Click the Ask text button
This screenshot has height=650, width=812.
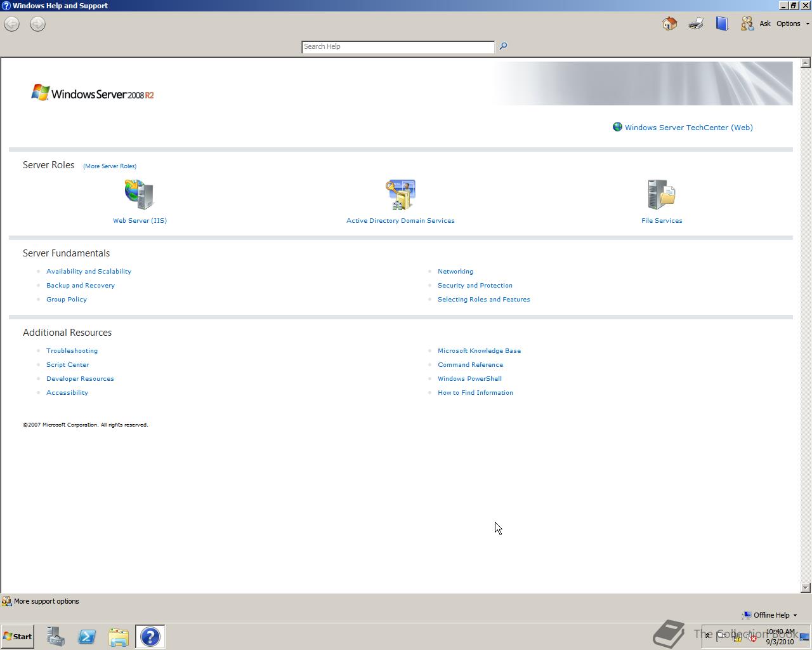click(x=765, y=23)
